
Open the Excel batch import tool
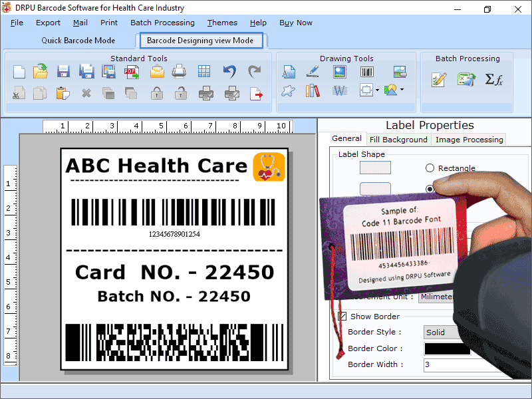click(x=466, y=78)
